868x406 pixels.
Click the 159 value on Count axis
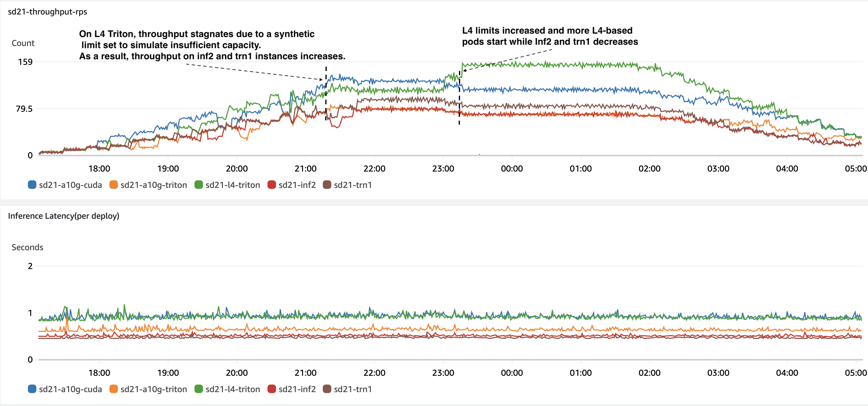[25, 62]
